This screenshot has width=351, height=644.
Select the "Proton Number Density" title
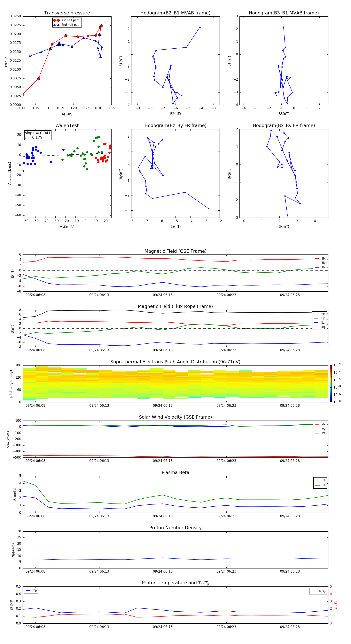coord(175,528)
